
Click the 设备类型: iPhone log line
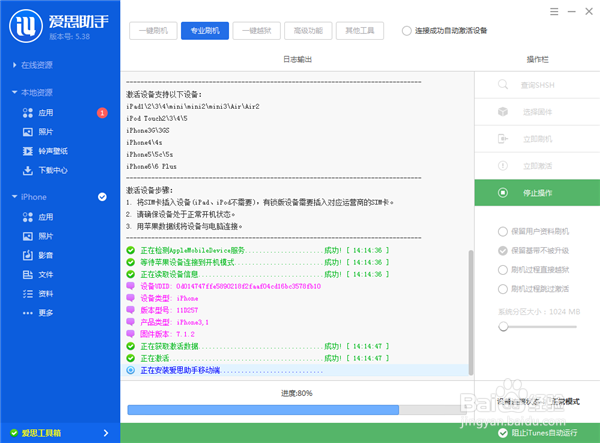[169, 298]
